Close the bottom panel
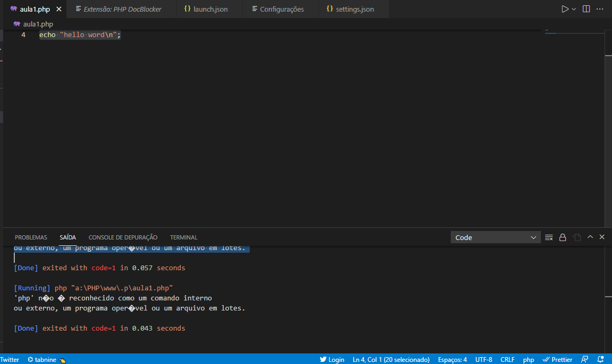Screen dimensions: 612x364 click(602, 237)
